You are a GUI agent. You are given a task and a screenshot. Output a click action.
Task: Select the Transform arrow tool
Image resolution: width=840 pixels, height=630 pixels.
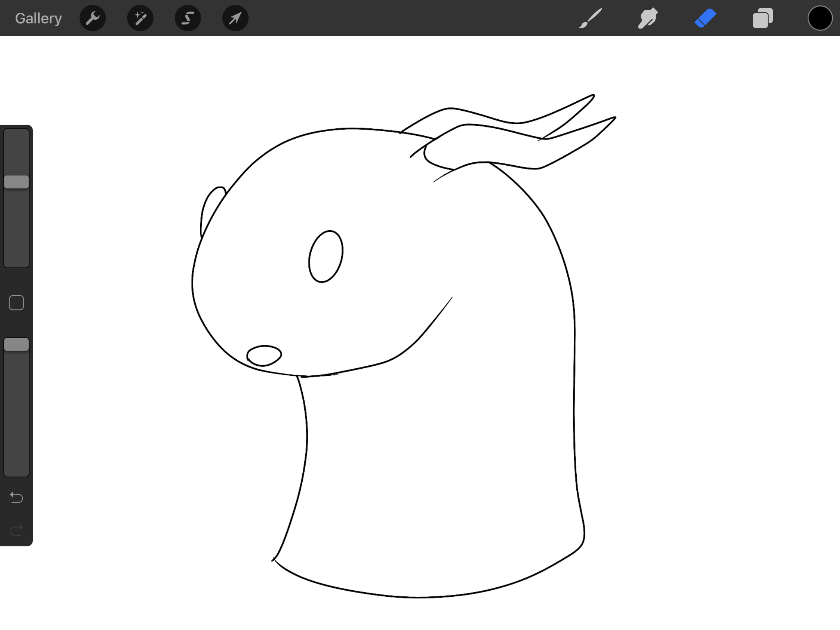click(x=235, y=18)
